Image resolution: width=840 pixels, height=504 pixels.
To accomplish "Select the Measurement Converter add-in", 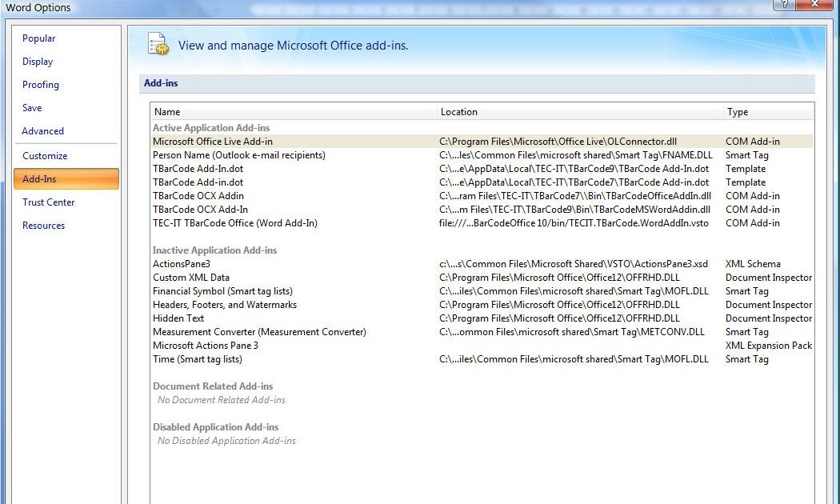I will 482,332.
